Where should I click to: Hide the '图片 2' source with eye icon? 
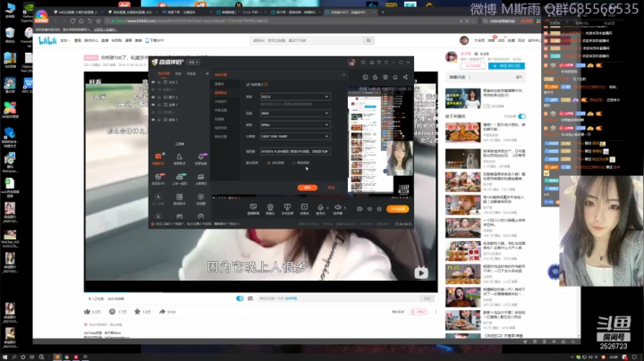click(154, 97)
